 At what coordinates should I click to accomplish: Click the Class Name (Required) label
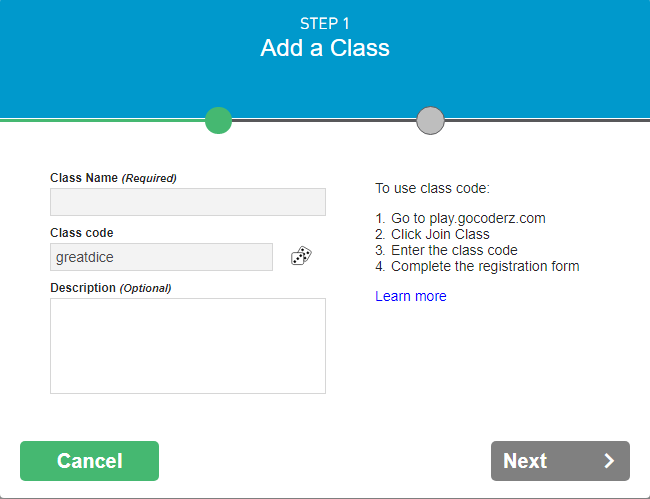[x=113, y=178]
